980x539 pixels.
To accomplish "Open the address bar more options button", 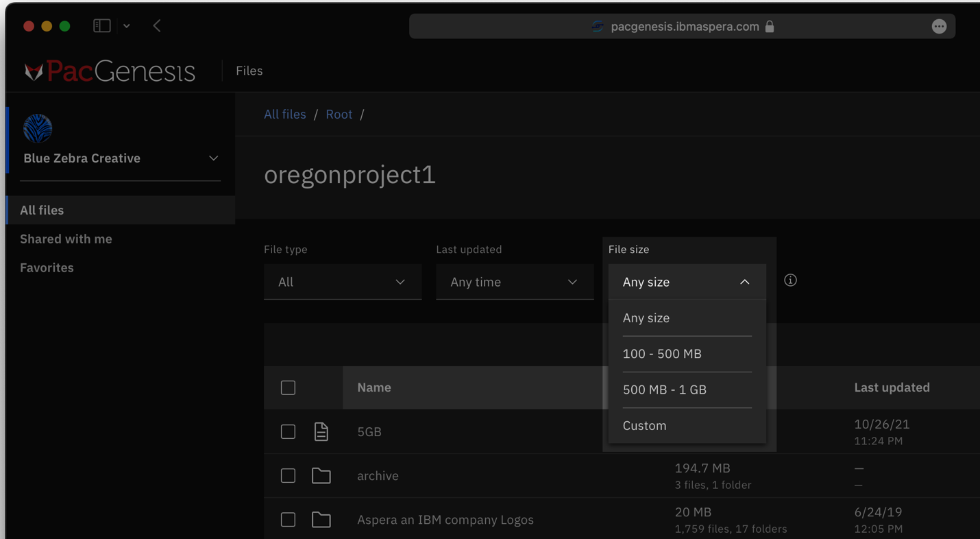I will point(939,27).
